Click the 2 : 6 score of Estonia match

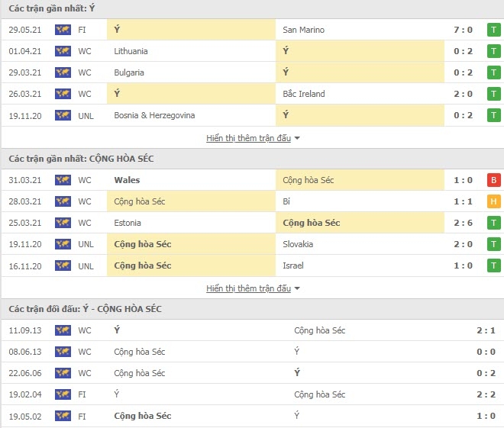coord(461,223)
